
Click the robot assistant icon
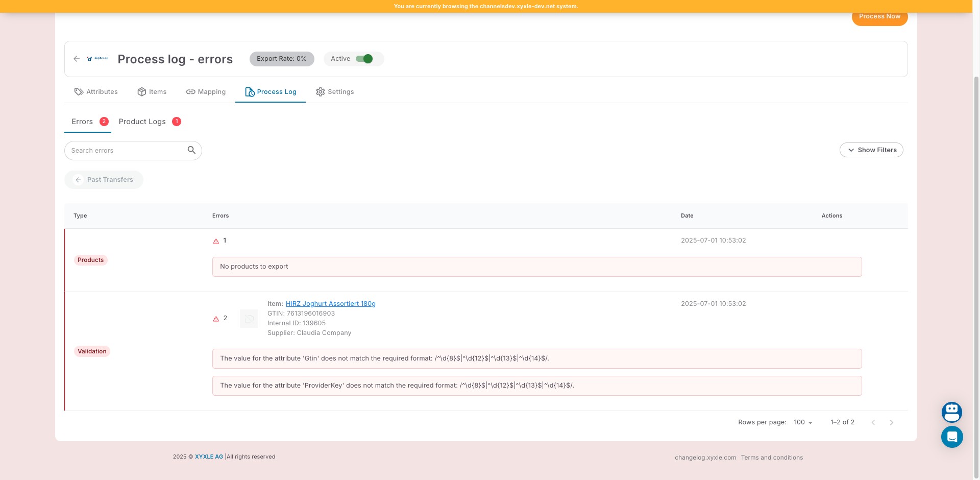952,412
